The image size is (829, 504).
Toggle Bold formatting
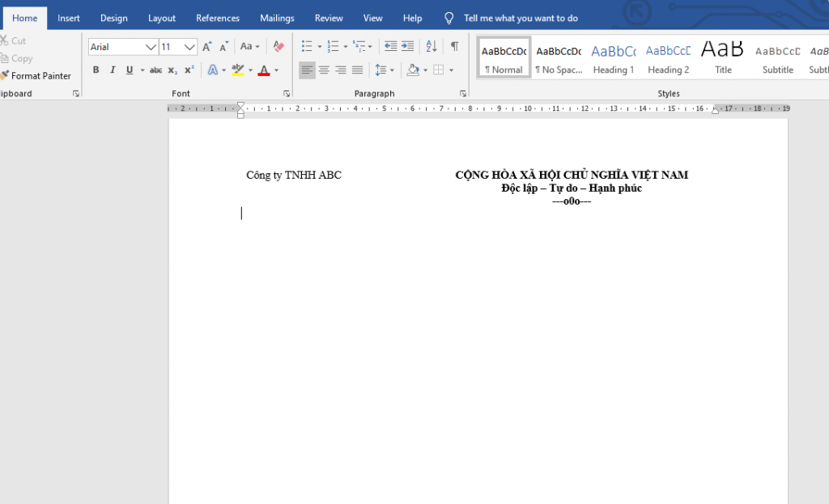pos(96,70)
